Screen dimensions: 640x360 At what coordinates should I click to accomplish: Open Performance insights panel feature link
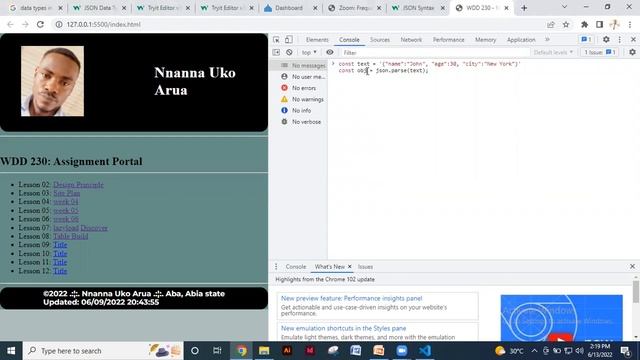351,298
